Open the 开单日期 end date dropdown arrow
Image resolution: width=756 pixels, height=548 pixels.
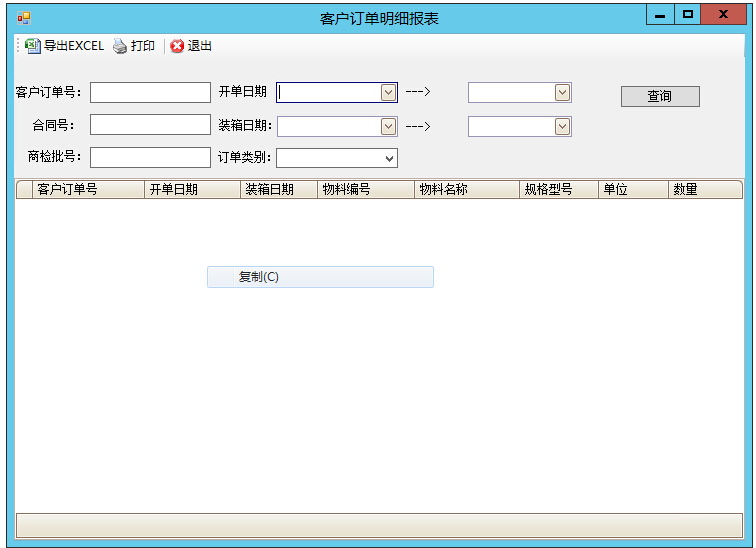click(x=562, y=93)
